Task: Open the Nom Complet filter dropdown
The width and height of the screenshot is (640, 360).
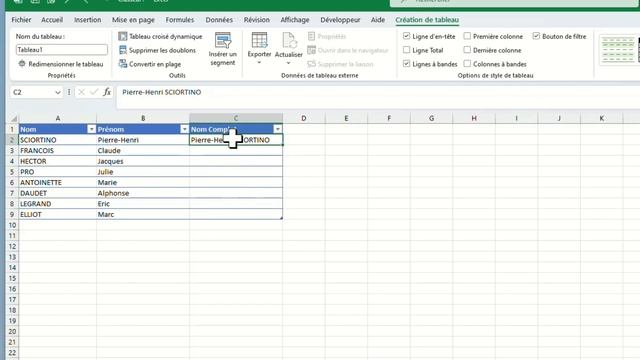Action: coord(278,129)
